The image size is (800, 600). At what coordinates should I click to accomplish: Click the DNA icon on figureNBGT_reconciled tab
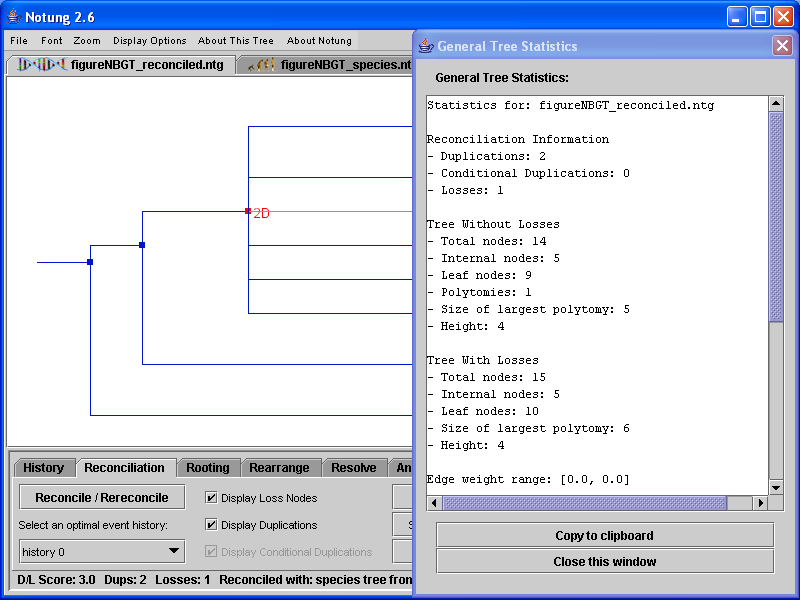pyautogui.click(x=38, y=66)
